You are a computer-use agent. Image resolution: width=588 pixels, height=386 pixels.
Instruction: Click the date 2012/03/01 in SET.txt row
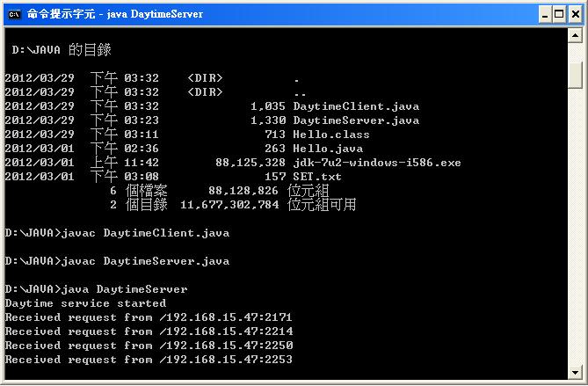[40, 177]
